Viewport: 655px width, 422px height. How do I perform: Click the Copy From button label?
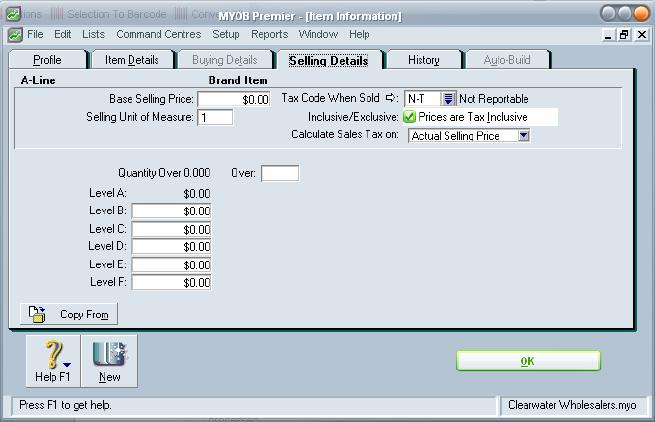[84, 314]
